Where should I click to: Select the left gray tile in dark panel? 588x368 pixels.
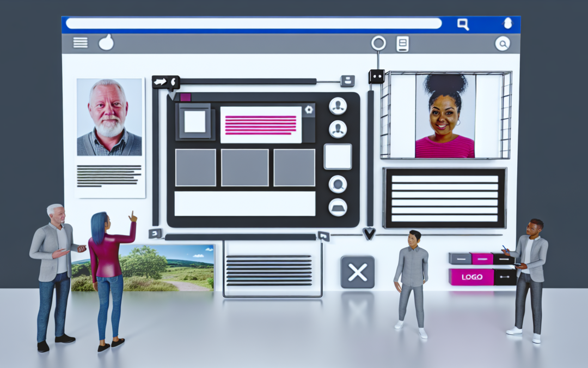point(196,167)
